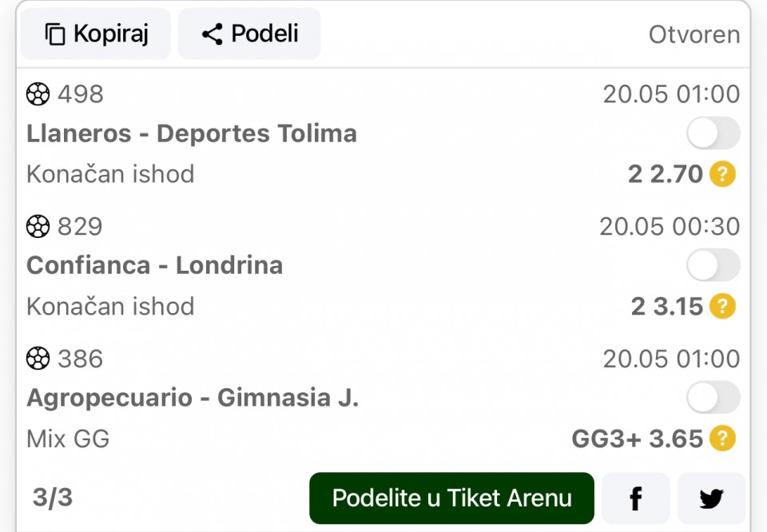Open the Agropecuario - Gimnasia J. match
This screenshot has height=532, width=767.
(193, 398)
